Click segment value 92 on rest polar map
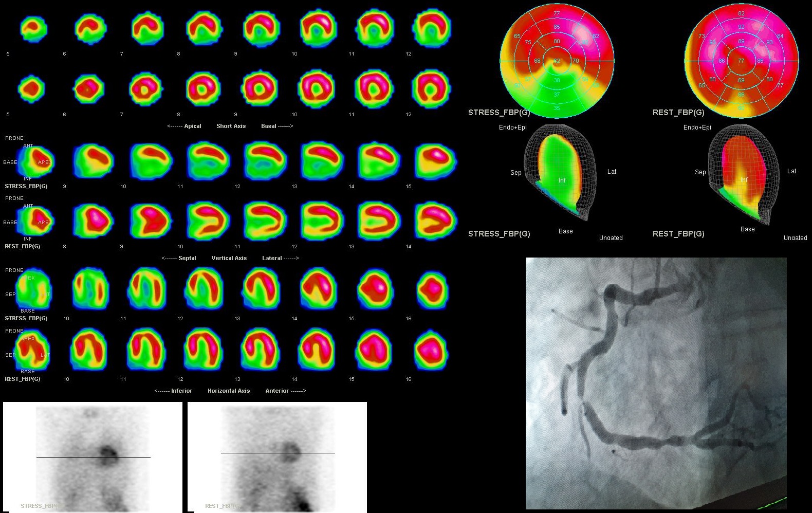The height and width of the screenshot is (513, 812). (x=741, y=27)
